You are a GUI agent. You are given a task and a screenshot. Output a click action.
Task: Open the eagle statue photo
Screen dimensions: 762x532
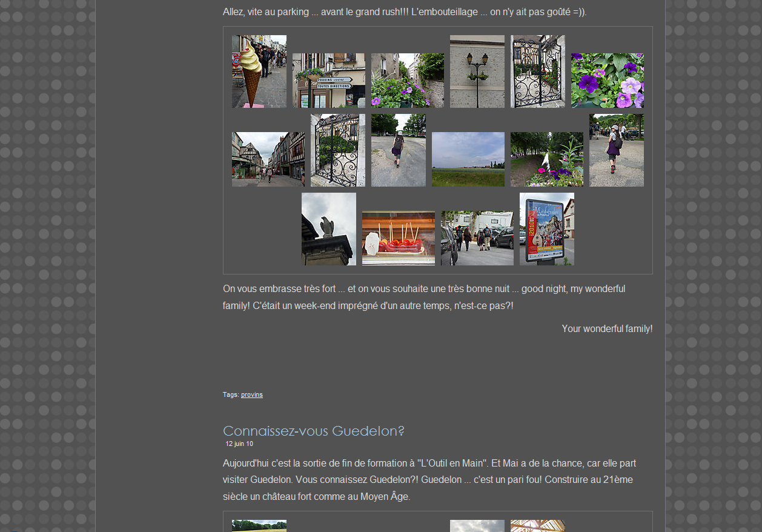[328, 229]
